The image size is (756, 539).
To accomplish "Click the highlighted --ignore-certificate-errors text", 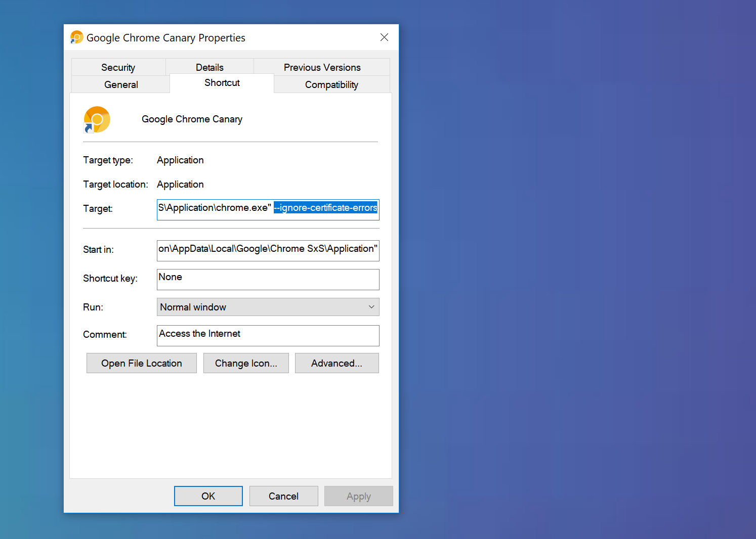I will pyautogui.click(x=325, y=208).
